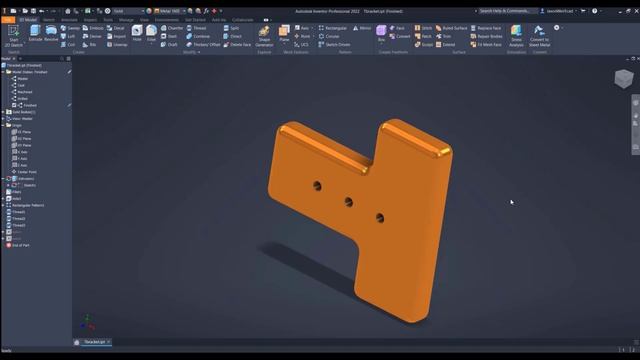
Task: Switch to the Inspect ribbon tab
Action: (90, 20)
